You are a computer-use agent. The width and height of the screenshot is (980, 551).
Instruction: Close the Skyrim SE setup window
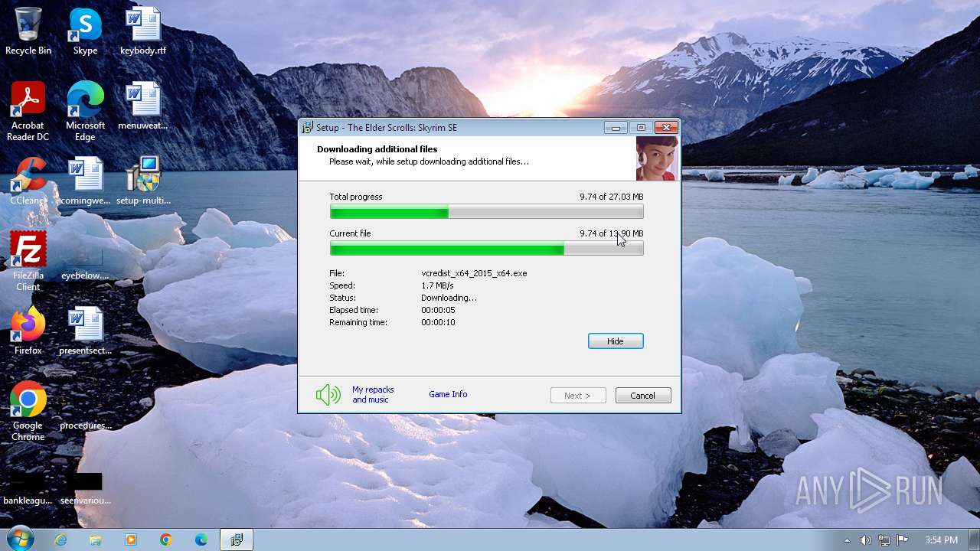coord(666,128)
